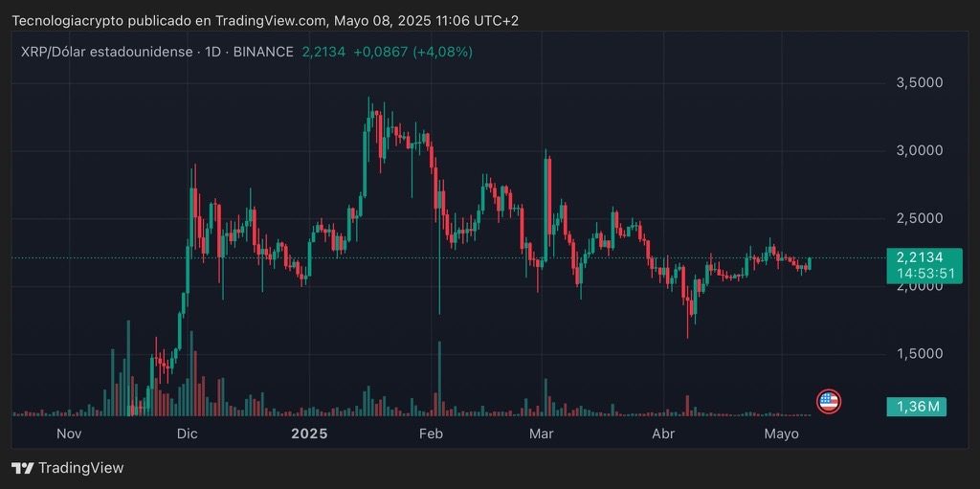Click the US flag event icon

tap(828, 402)
